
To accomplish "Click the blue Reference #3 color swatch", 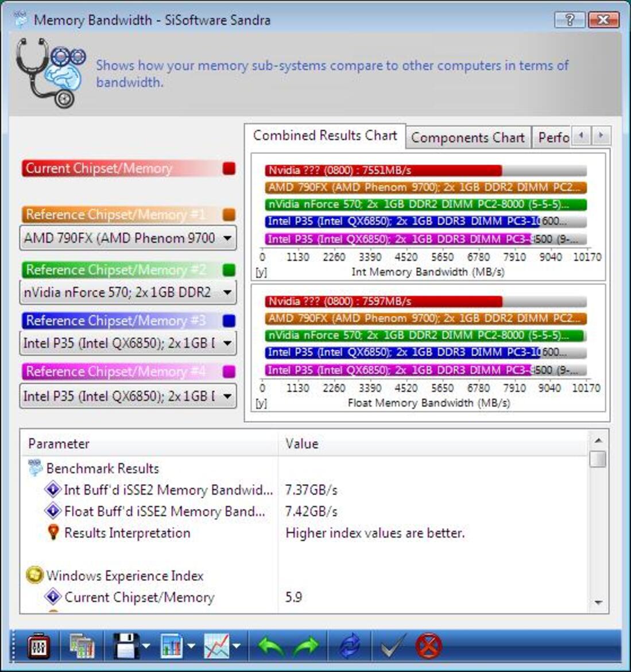I will pos(229,320).
